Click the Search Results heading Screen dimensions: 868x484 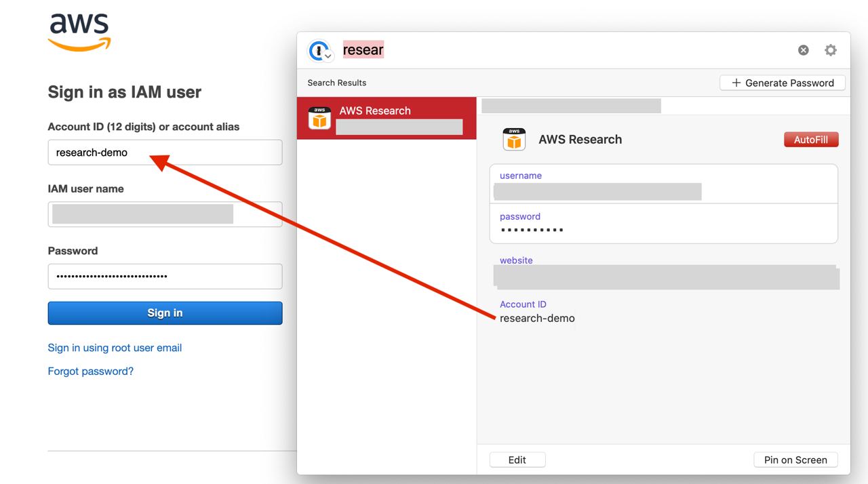[337, 83]
